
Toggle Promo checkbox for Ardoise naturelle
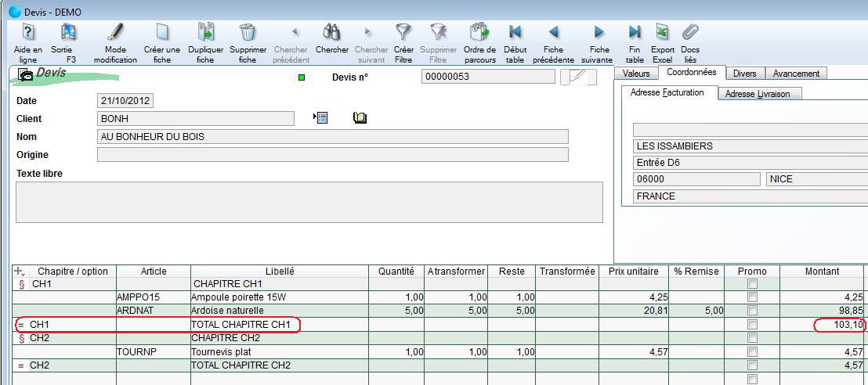pos(752,311)
